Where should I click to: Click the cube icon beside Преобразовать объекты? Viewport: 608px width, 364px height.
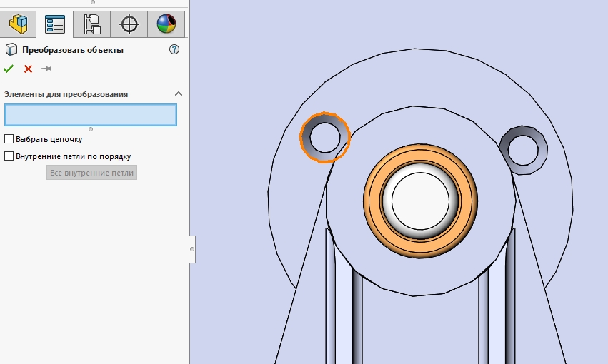11,50
